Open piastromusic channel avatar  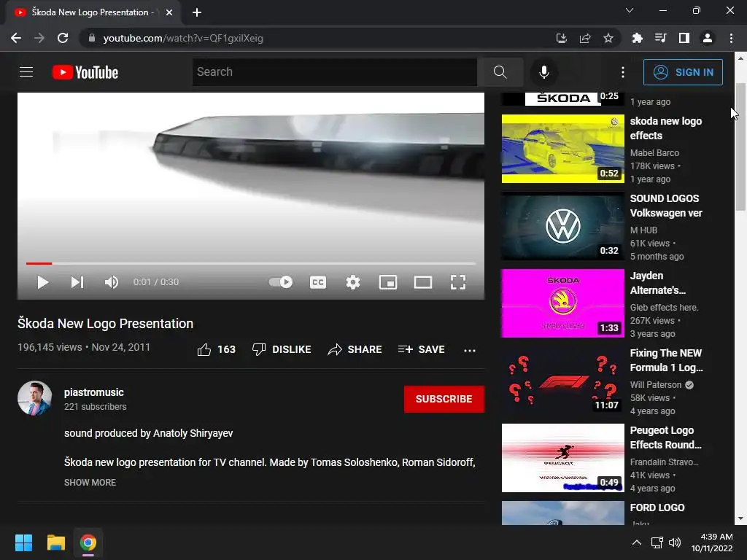[35, 398]
